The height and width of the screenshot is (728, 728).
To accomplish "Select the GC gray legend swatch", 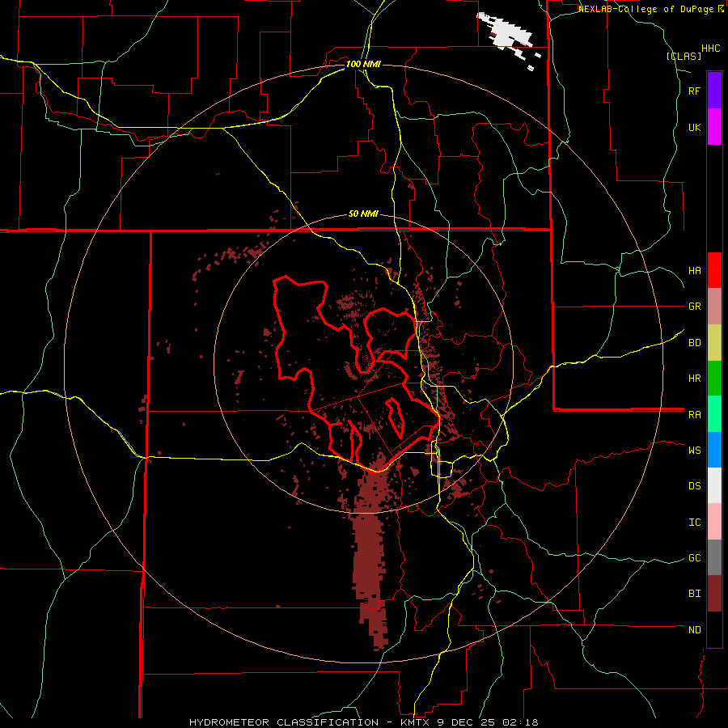I will (714, 557).
